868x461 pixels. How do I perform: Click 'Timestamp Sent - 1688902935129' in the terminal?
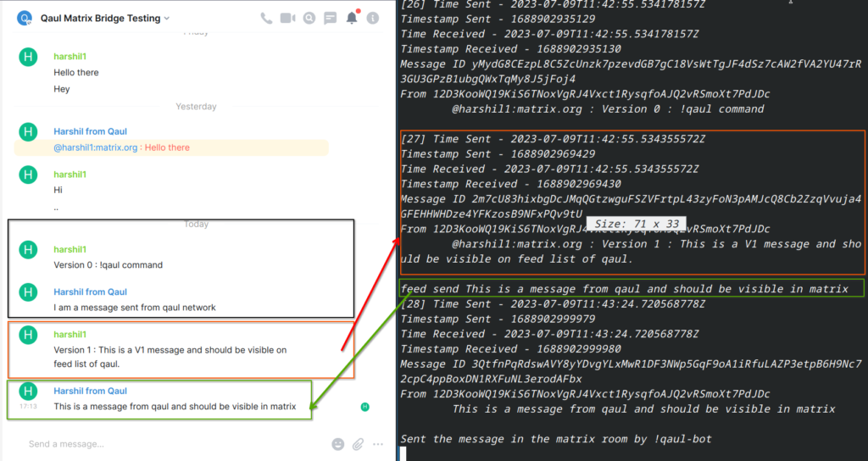498,19
